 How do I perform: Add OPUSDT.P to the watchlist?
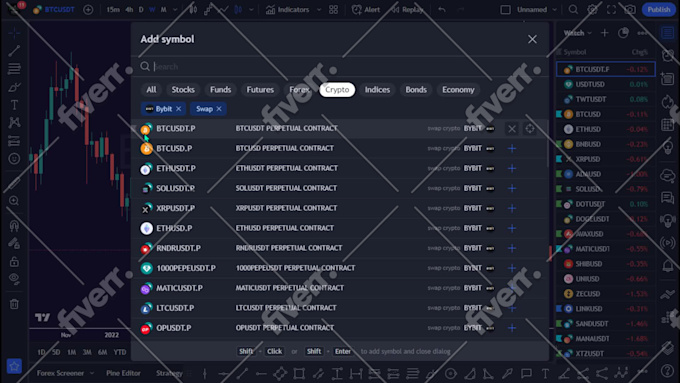point(512,328)
